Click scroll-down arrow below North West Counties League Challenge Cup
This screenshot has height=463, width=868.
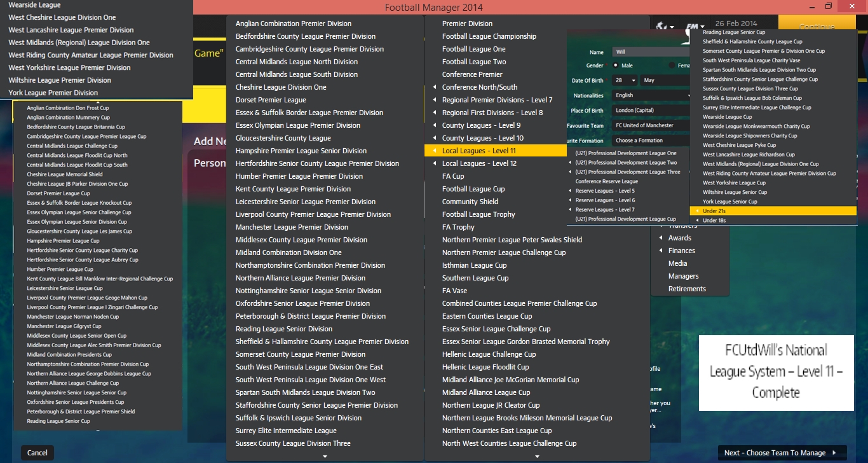[537, 456]
